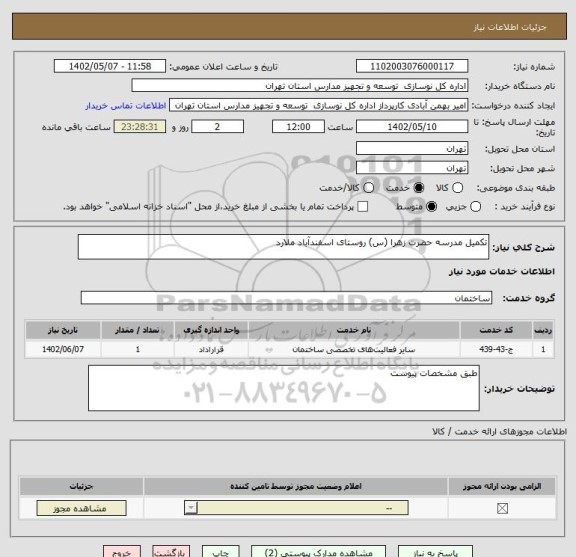
Task: Select the خدمت radio button
Action: tap(418, 188)
